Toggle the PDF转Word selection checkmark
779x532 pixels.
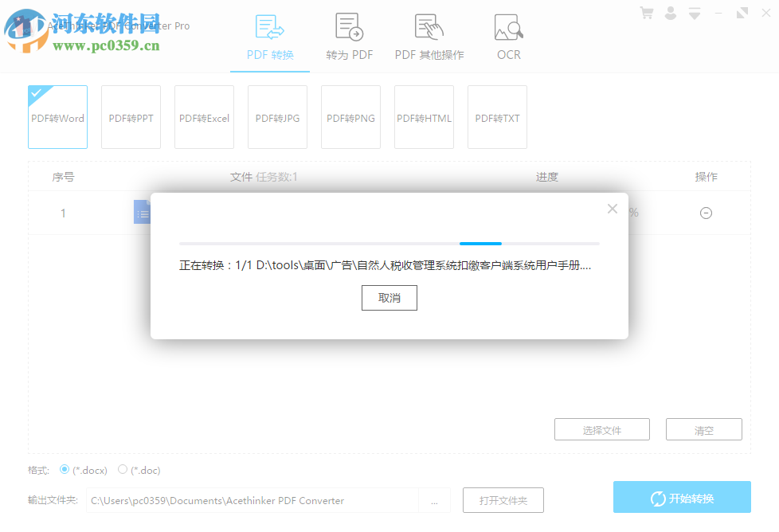[x=35, y=92]
